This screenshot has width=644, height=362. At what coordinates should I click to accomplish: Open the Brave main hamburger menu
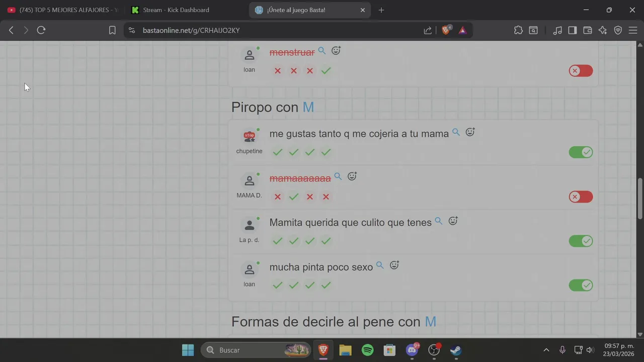point(633,30)
